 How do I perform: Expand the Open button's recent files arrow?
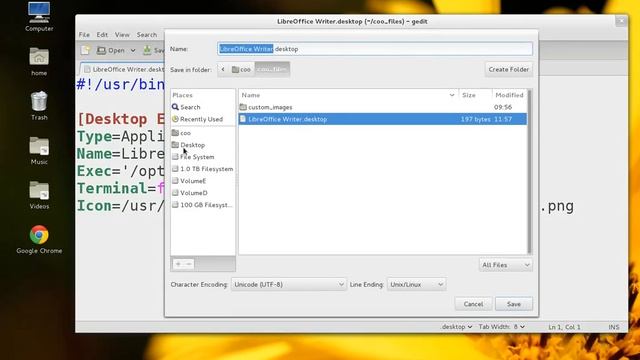click(133, 50)
